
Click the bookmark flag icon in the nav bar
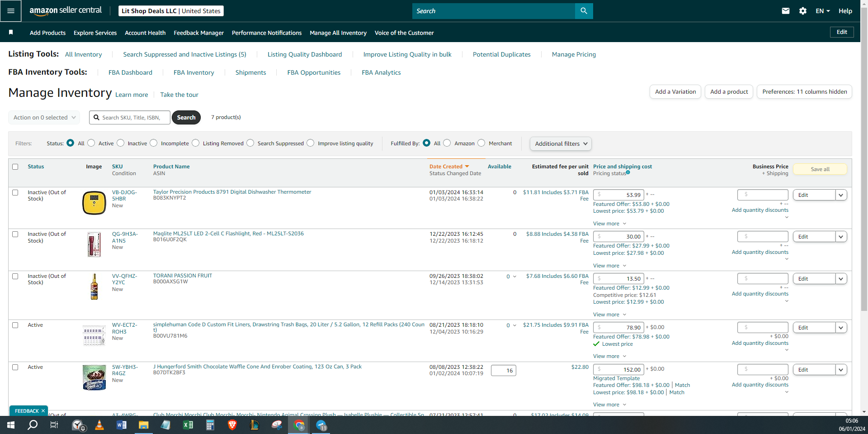pos(11,32)
